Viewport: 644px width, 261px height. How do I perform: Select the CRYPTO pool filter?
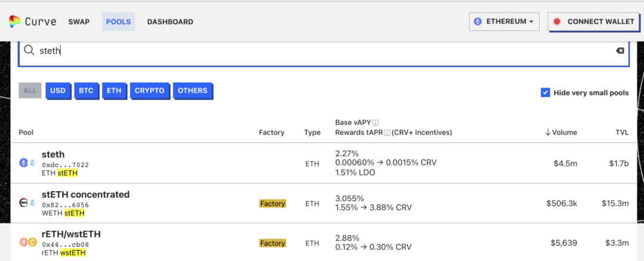[x=149, y=91]
